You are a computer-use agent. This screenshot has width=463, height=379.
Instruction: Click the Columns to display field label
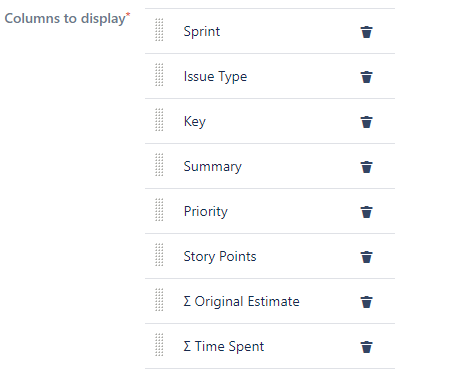pos(67,18)
